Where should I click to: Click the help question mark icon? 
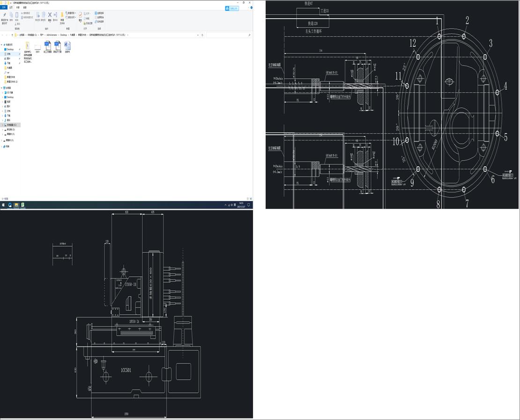(252, 7)
